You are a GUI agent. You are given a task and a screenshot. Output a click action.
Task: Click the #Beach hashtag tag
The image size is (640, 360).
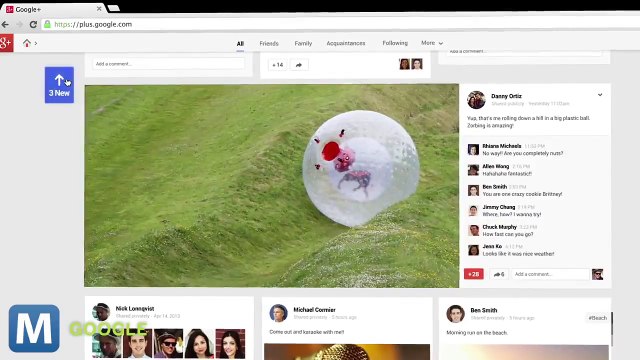[597, 318]
